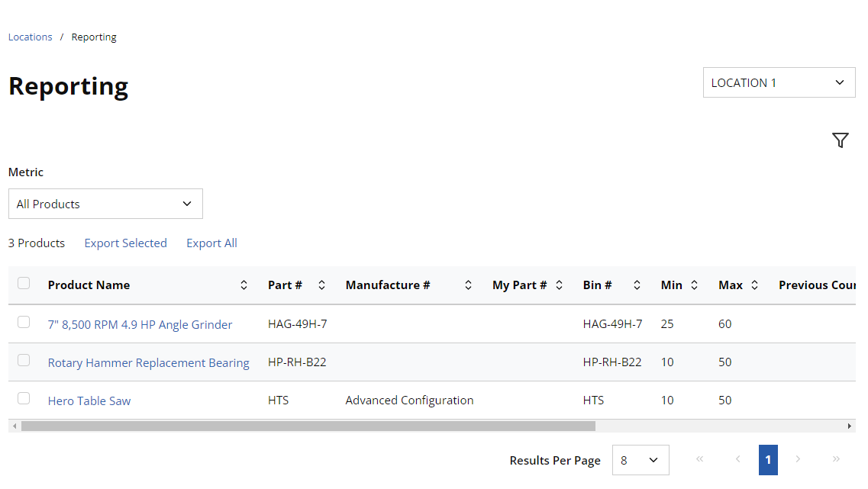Sort by Manufacture # column arrows

468,285
